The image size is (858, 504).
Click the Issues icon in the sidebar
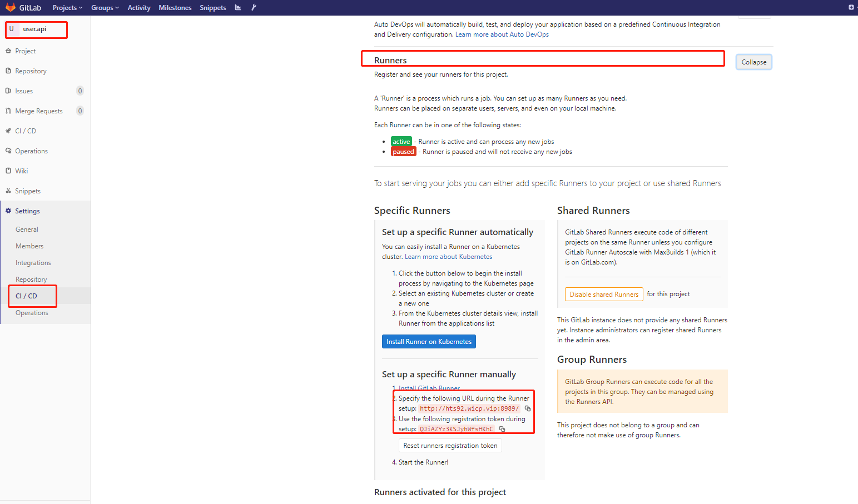click(x=8, y=91)
